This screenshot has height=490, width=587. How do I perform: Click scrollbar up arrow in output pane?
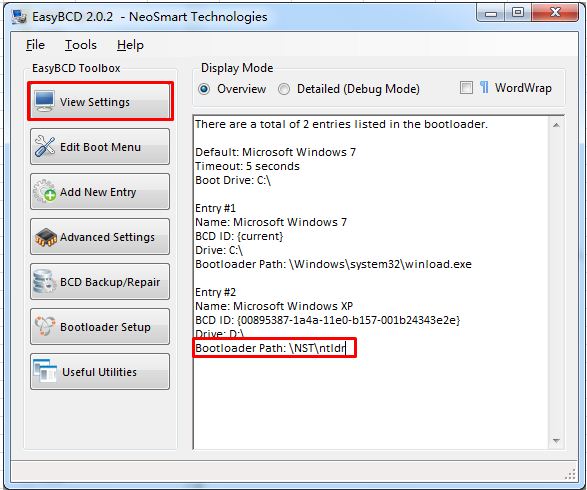[556, 125]
